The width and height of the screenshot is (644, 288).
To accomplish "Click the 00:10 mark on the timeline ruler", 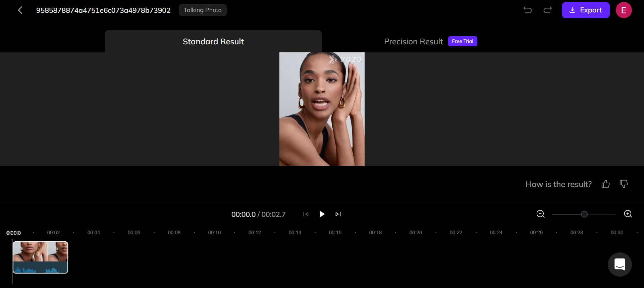I will point(214,233).
